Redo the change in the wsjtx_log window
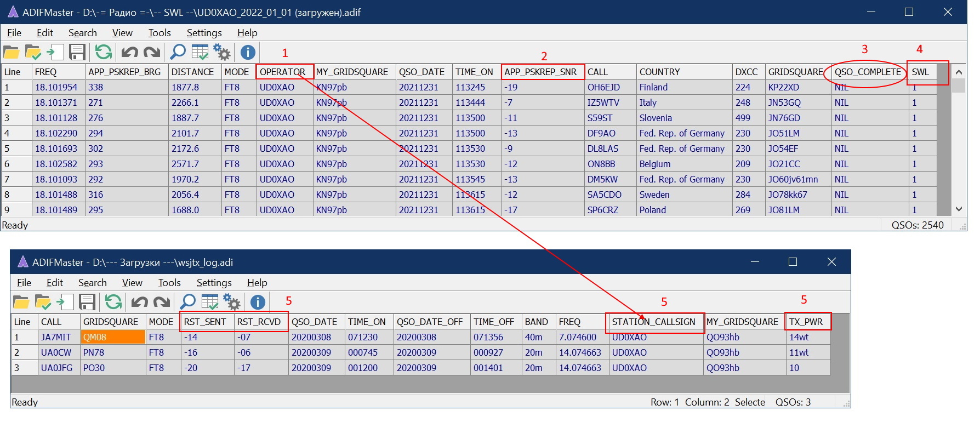 (162, 302)
